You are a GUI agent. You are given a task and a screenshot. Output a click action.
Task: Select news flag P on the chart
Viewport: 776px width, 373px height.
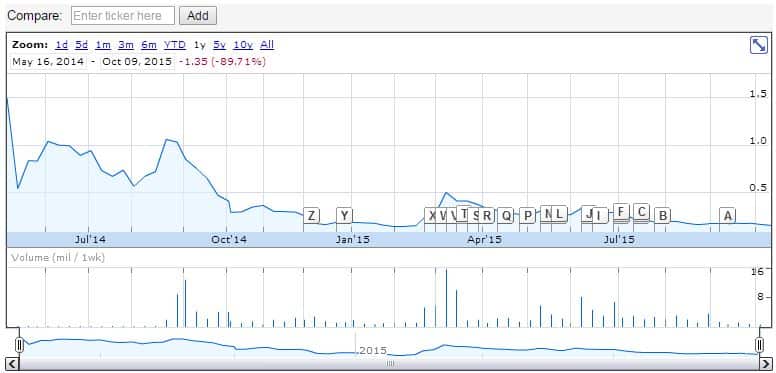(528, 216)
